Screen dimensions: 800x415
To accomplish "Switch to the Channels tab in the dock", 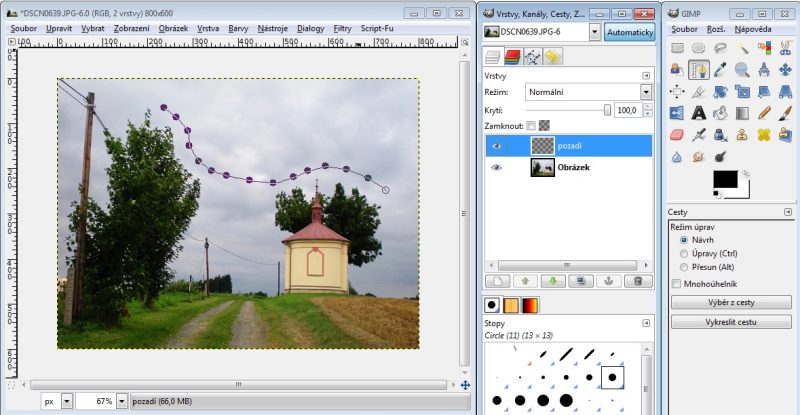I will (512, 57).
